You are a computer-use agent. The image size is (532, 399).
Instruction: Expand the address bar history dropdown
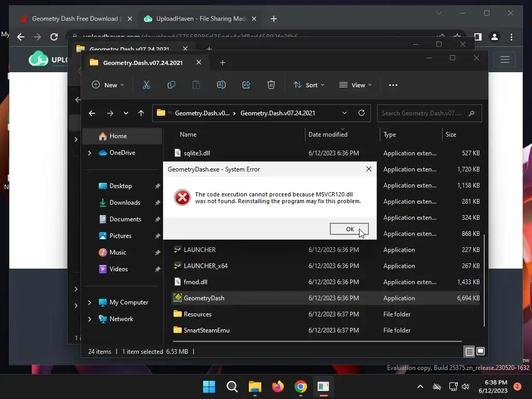344,113
